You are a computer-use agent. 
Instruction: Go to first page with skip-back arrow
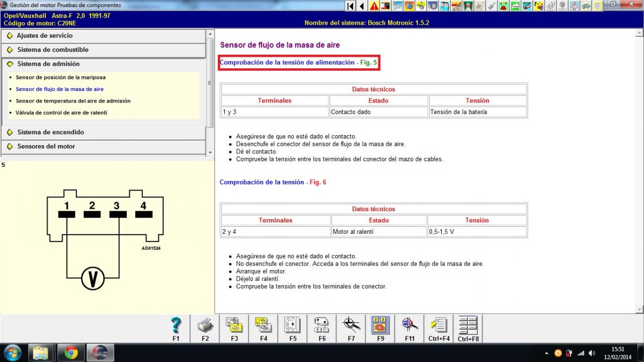pos(350,6)
